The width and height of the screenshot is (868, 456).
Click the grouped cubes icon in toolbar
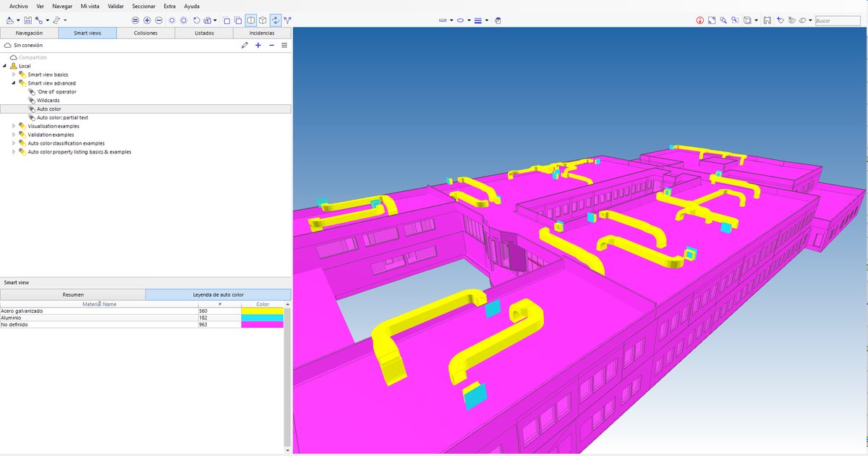click(x=207, y=20)
